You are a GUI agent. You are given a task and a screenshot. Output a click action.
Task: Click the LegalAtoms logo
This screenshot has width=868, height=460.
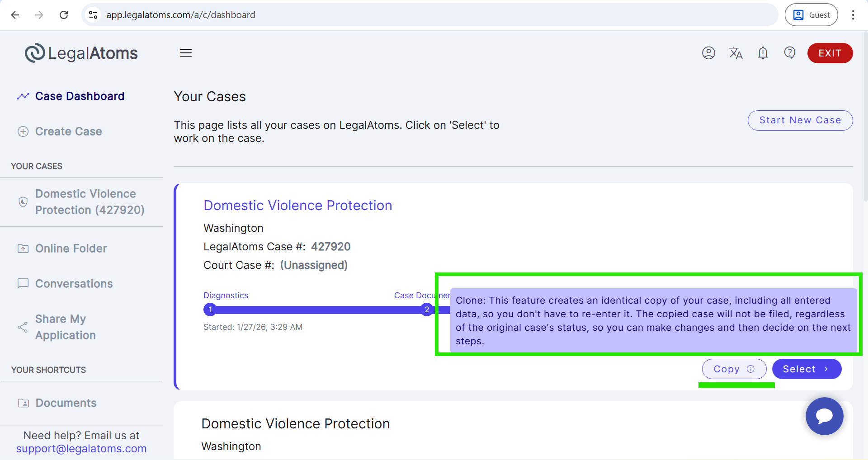(x=81, y=53)
